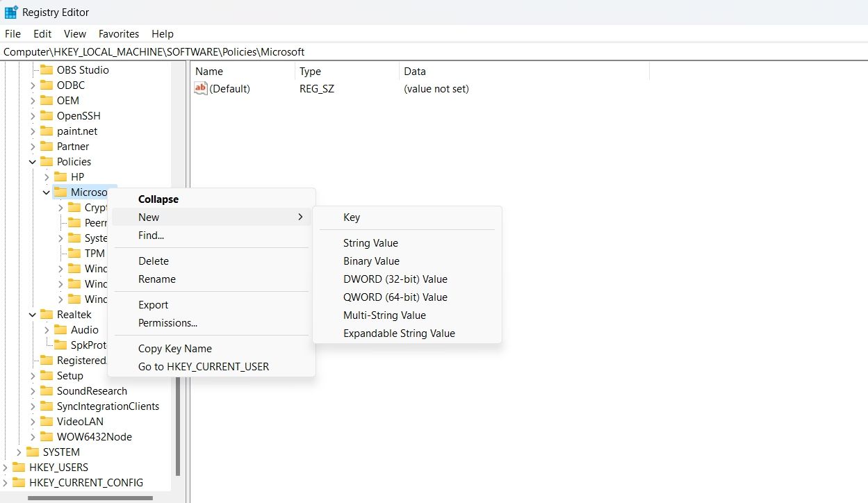Viewport: 868px width, 503px height.
Task: Collapse the Realtek key chevron
Action: (32, 314)
